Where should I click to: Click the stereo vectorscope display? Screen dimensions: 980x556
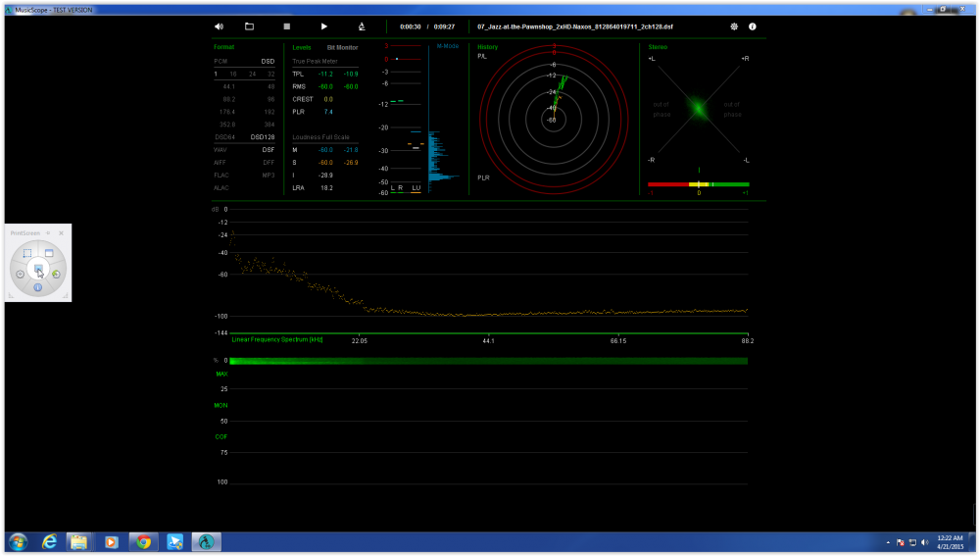tap(698, 110)
